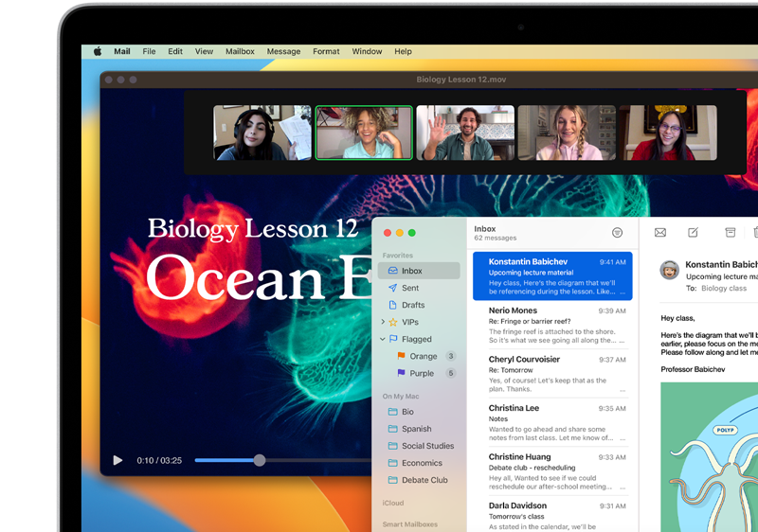
Task: Open the Economics folder
Action: (x=419, y=463)
